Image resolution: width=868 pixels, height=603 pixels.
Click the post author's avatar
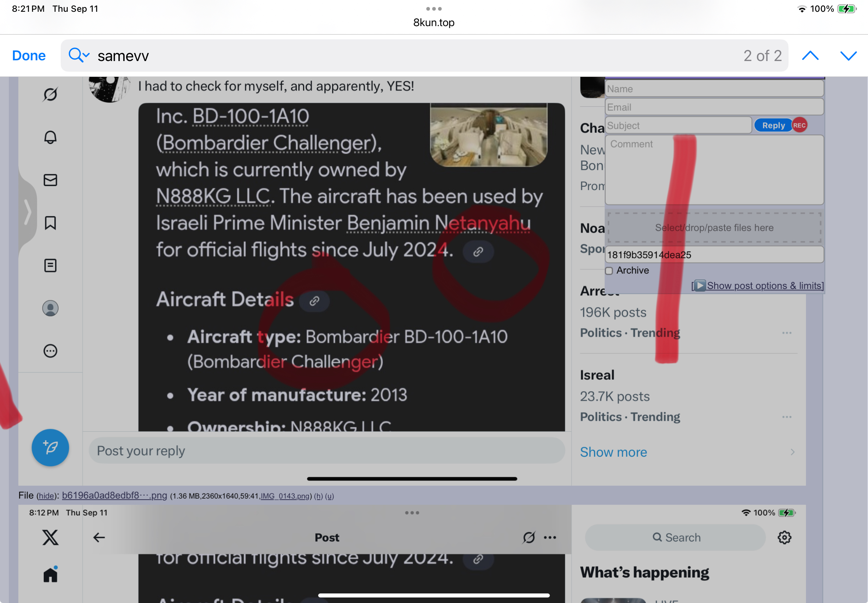point(110,89)
